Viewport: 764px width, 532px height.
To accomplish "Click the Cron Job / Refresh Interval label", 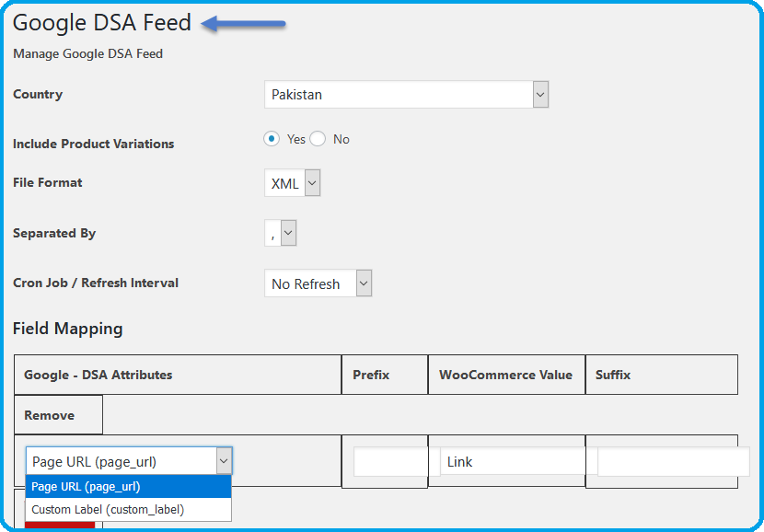I will point(96,283).
